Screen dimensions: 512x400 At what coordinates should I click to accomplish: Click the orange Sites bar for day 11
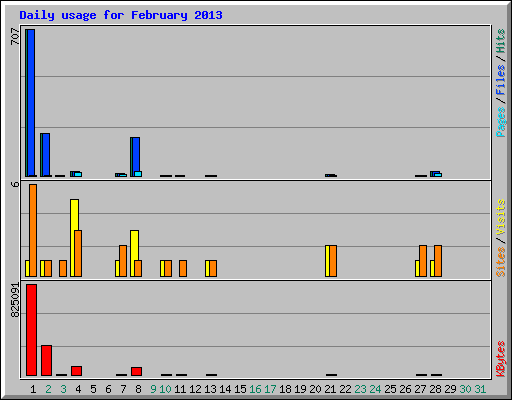(x=183, y=268)
